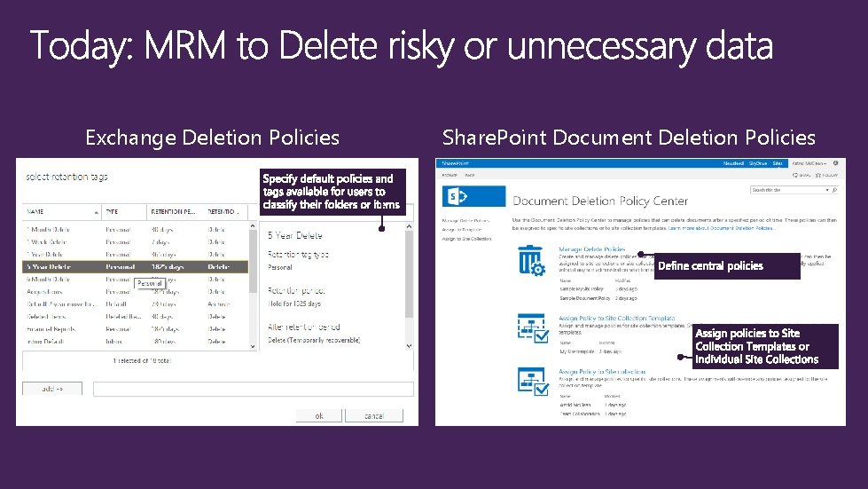Select the Acquisitions retention tag
The height and width of the screenshot is (489, 868).
[135, 292]
